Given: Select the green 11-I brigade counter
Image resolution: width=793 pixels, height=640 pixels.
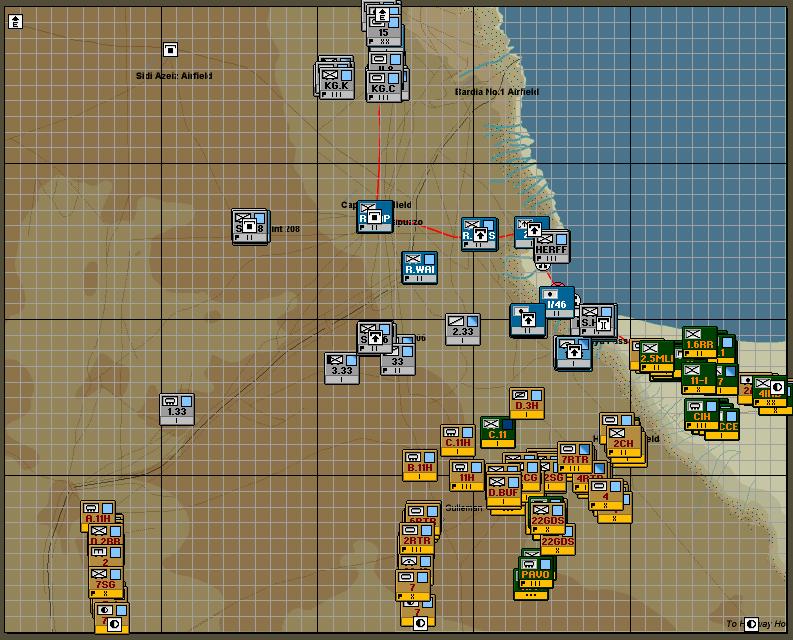Looking at the screenshot, I should coord(699,378).
